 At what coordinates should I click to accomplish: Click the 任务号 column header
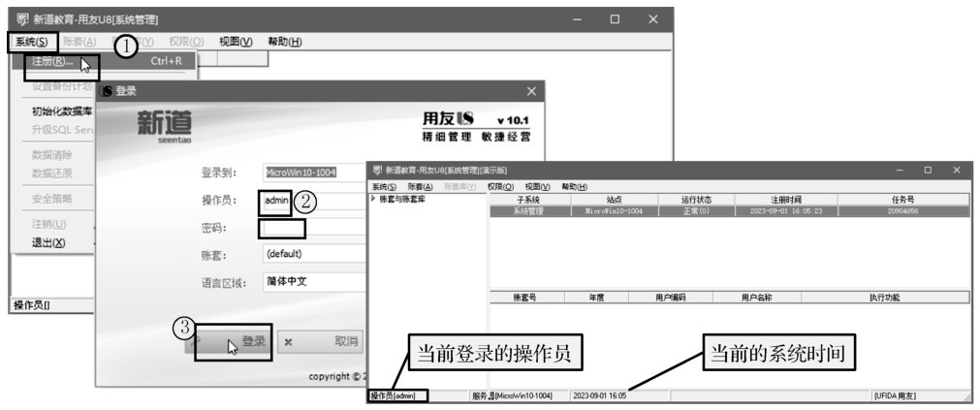tap(903, 200)
